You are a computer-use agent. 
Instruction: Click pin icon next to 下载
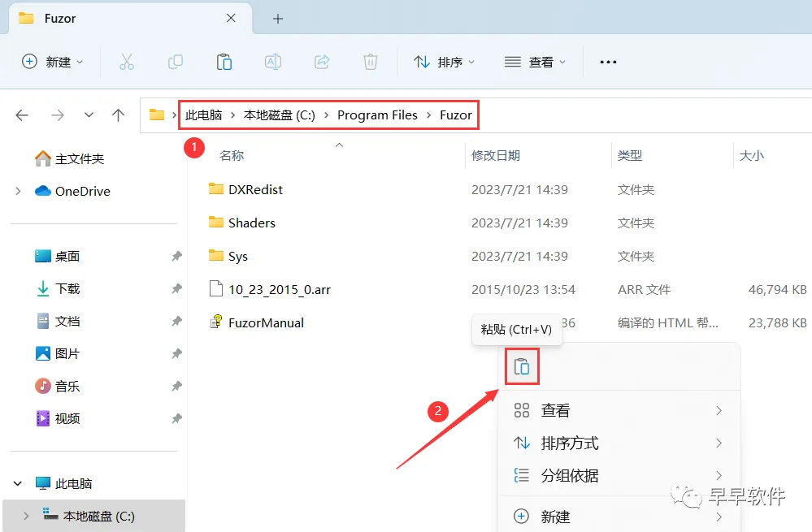[x=176, y=288]
